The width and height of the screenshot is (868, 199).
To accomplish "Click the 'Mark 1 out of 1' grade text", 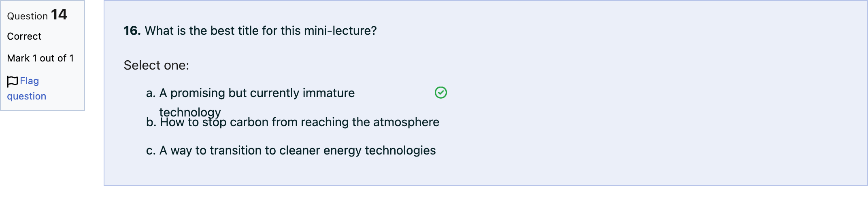I will (x=40, y=58).
